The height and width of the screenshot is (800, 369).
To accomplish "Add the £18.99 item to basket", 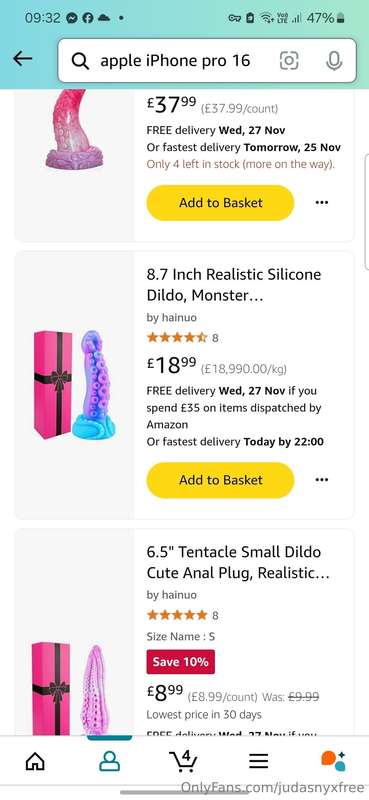I will point(220,480).
